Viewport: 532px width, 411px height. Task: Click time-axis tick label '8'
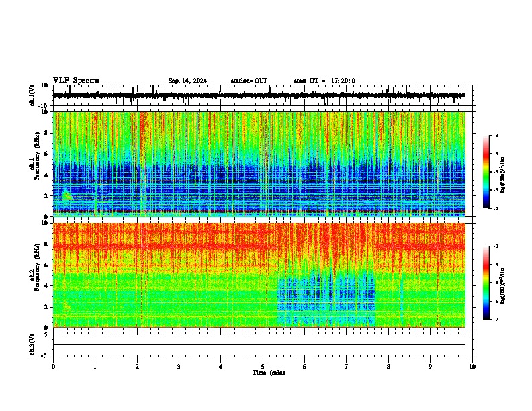pos(388,367)
